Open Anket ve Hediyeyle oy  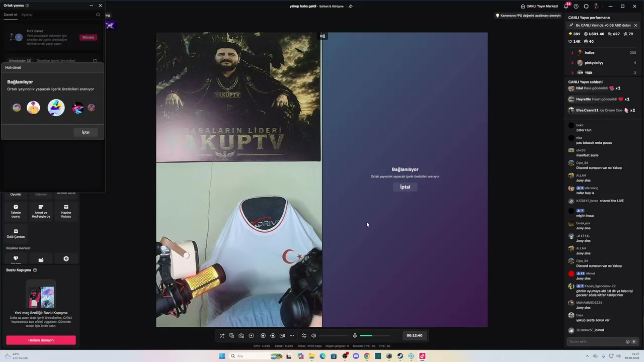[41, 211]
